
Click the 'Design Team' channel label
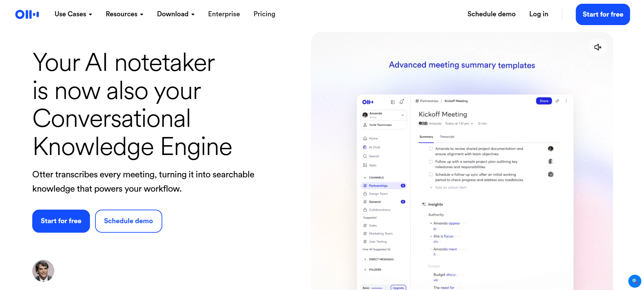click(x=378, y=194)
